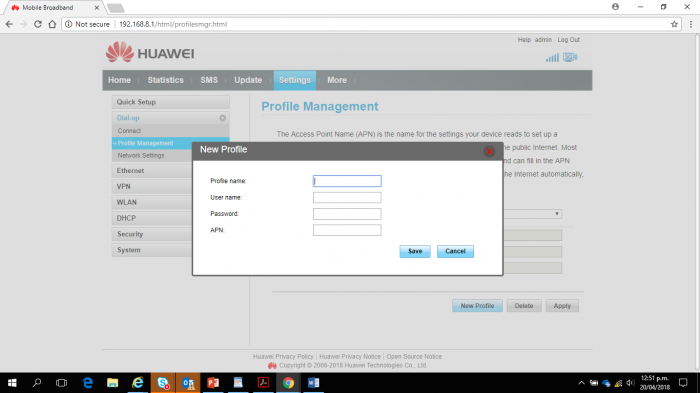Expand the Security section

(x=152, y=234)
